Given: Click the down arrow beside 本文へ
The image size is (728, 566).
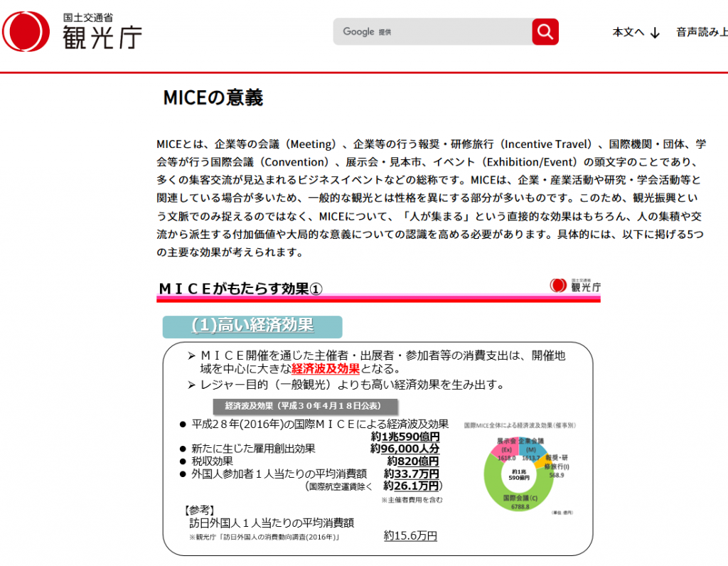Looking at the screenshot, I should (x=655, y=33).
